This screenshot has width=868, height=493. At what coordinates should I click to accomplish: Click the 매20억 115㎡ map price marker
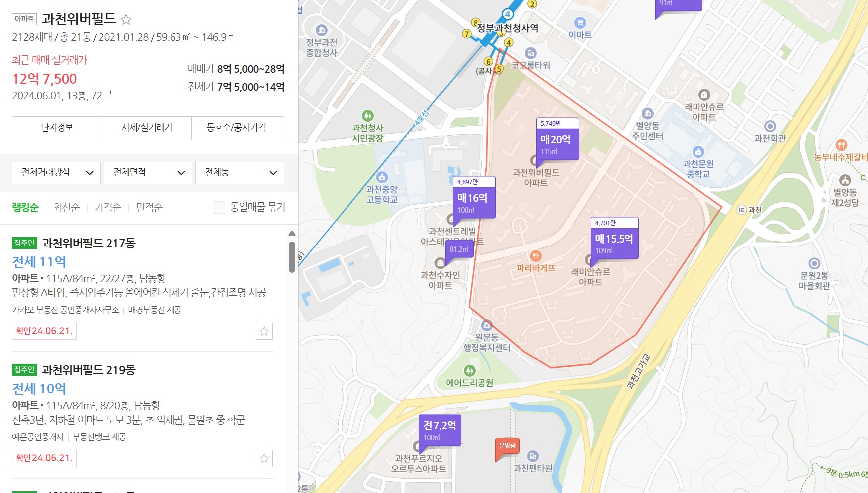pyautogui.click(x=557, y=139)
